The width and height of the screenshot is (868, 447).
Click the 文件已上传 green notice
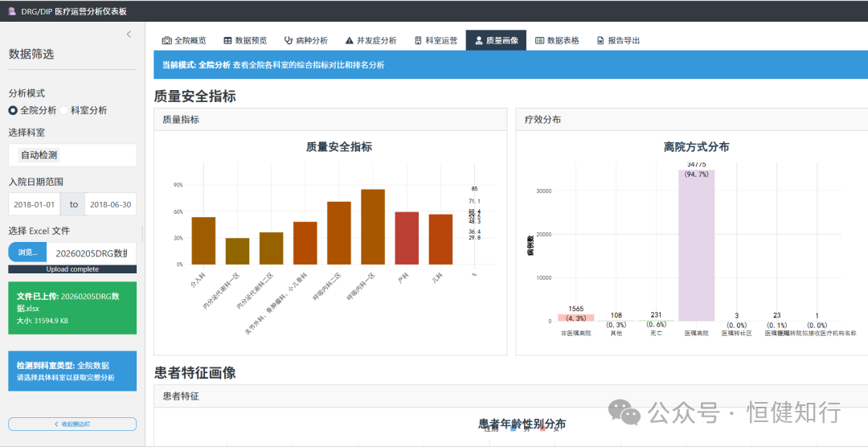click(x=72, y=308)
